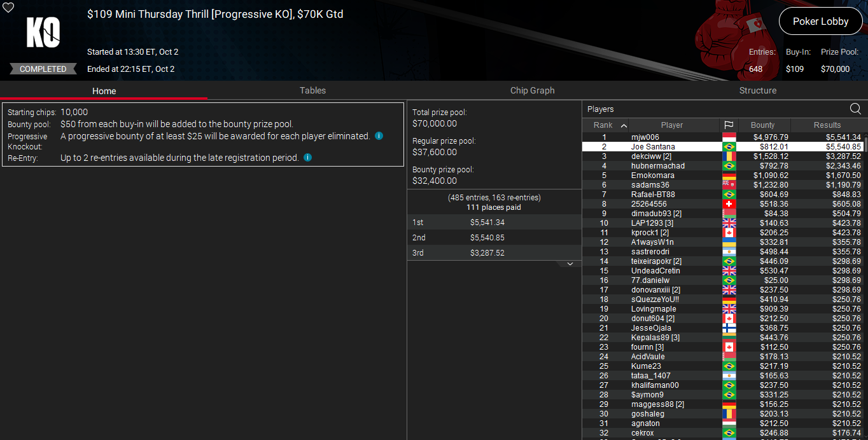Image resolution: width=868 pixels, height=440 pixels.
Task: Click the KO tournament logo
Action: tap(43, 32)
